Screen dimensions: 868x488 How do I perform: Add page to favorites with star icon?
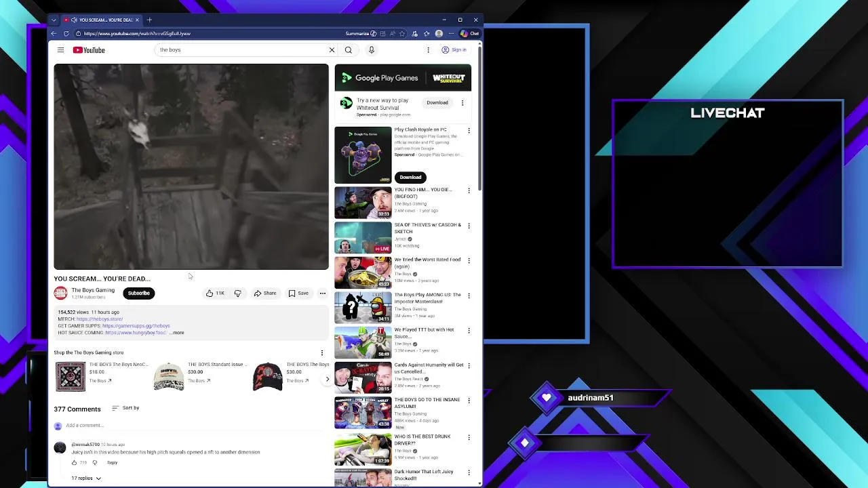403,33
